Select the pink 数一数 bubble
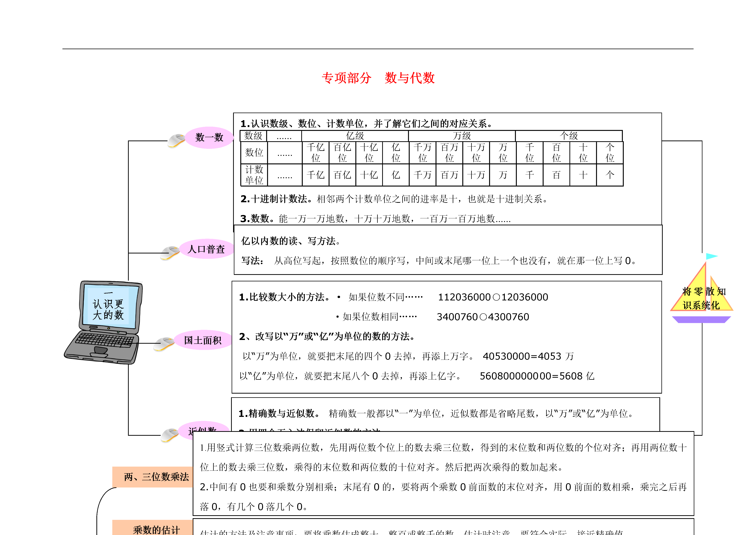Screen dimensions: 756x535 point(209,138)
